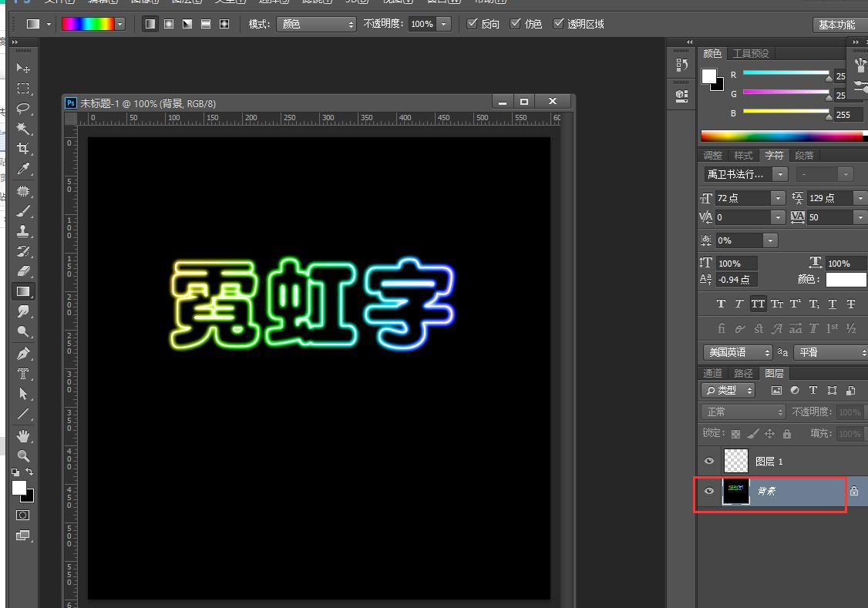The image size is (868, 608).
Task: Switch to the 通道 channels tab
Action: point(712,372)
